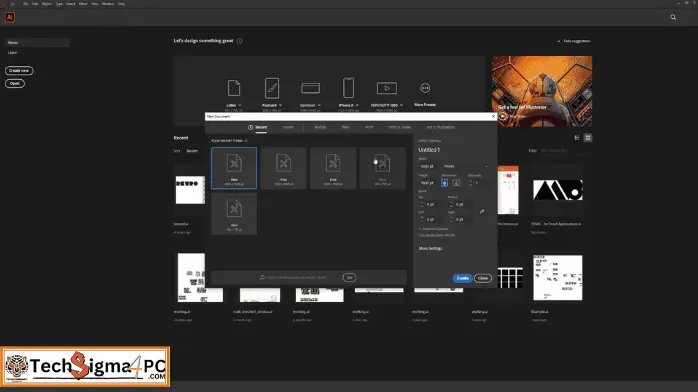Switch to the Mobile tab
Screen dimensions: 698x392
coord(320,127)
